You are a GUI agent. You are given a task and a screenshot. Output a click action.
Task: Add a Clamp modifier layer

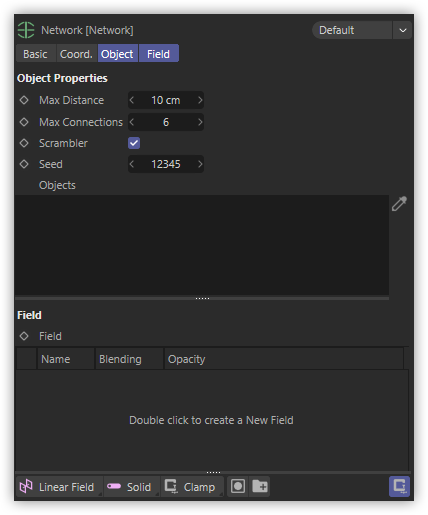pos(192,487)
